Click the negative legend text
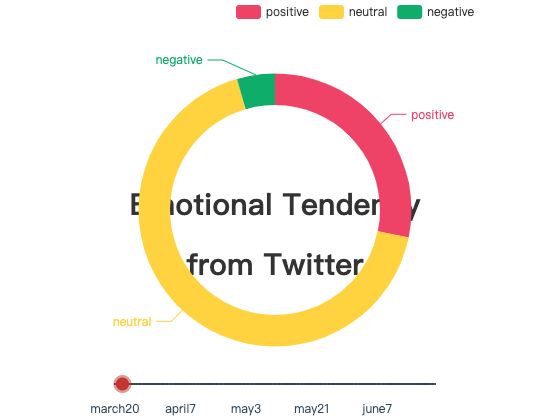This screenshot has height=420, width=550. (450, 12)
